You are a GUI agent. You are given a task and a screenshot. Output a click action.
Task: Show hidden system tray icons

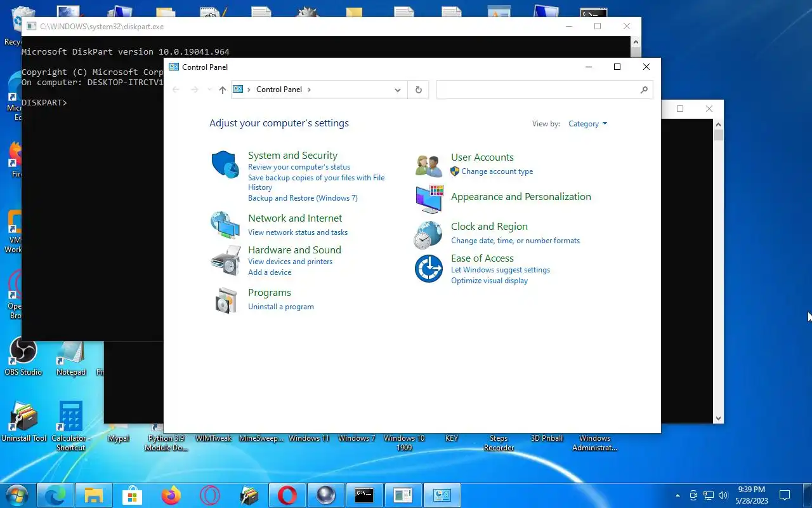pos(678,495)
